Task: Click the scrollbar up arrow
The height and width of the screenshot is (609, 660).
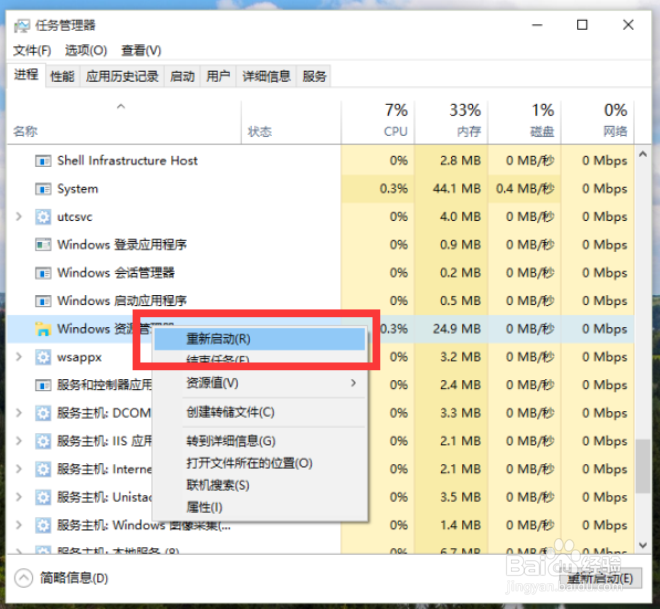Action: click(643, 154)
